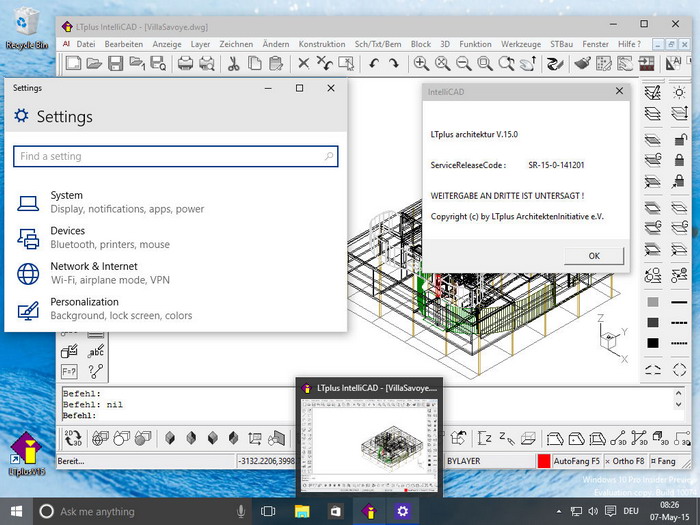The image size is (700, 525).
Task: Open File Explorer from taskbar
Action: pos(302,511)
